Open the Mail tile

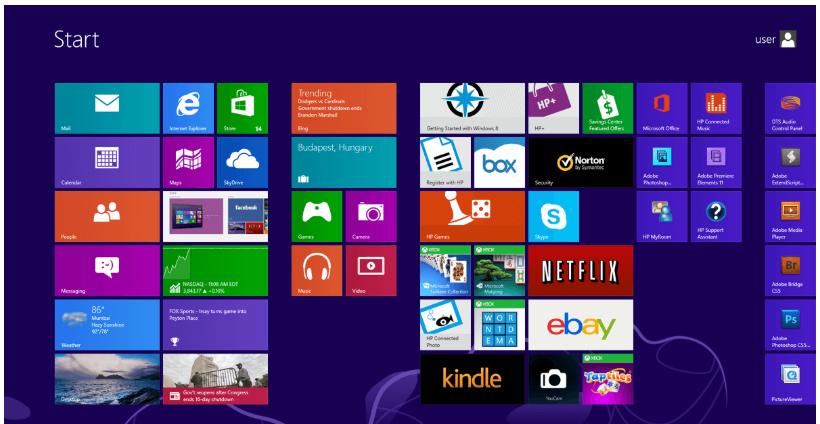point(107,108)
